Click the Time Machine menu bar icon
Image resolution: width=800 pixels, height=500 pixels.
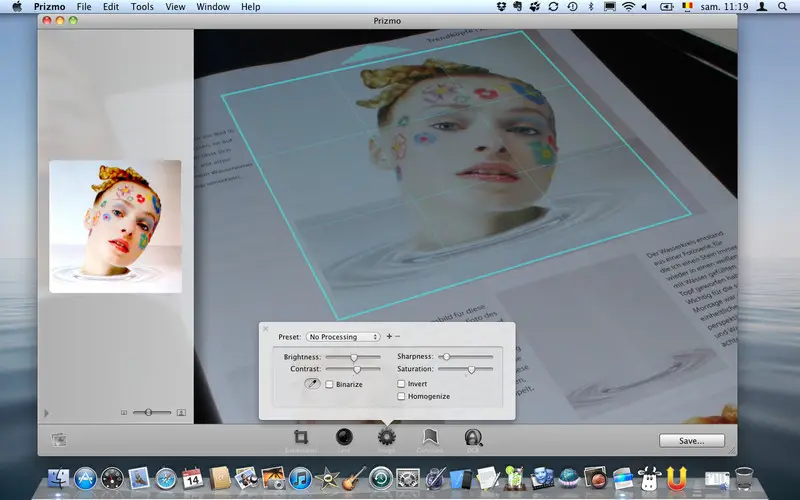point(572,7)
